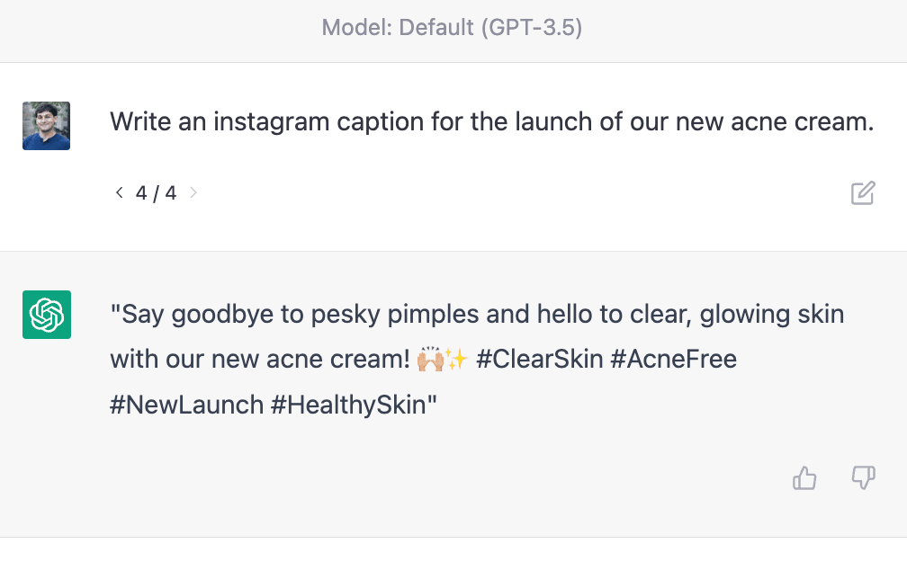
Task: Give the response a thumbs up
Action: coord(804,478)
